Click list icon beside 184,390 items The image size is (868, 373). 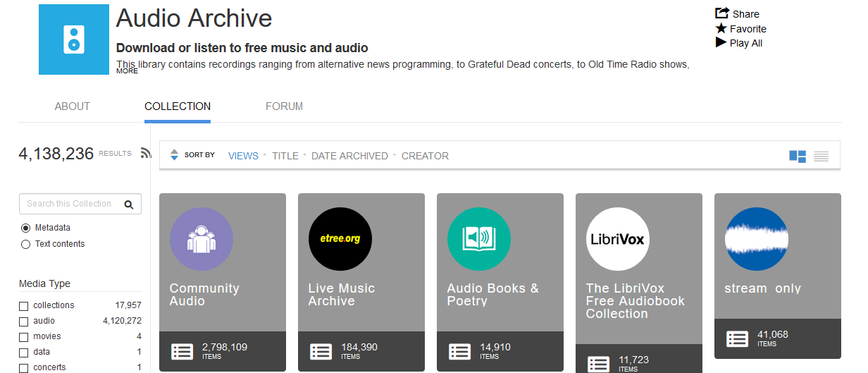coord(321,351)
